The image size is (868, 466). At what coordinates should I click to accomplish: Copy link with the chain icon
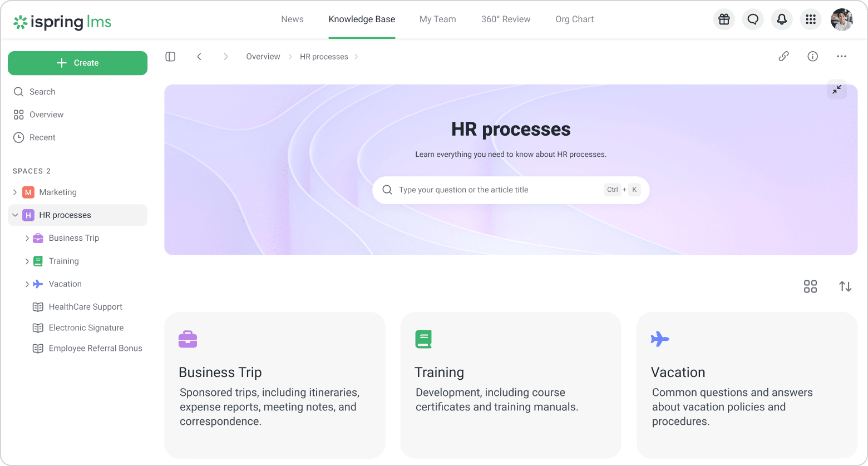click(783, 56)
